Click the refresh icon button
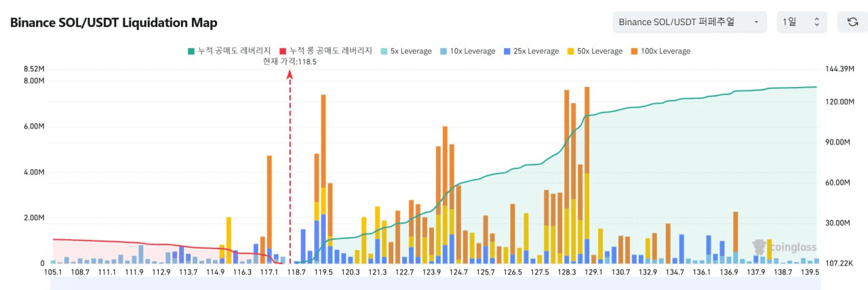Viewport: 868px width, 290px height. tap(852, 22)
